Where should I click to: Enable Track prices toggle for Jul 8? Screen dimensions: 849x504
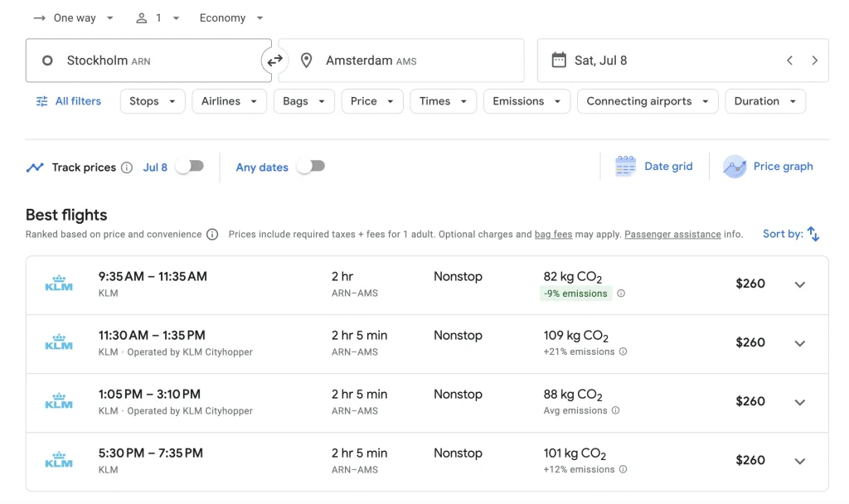190,166
